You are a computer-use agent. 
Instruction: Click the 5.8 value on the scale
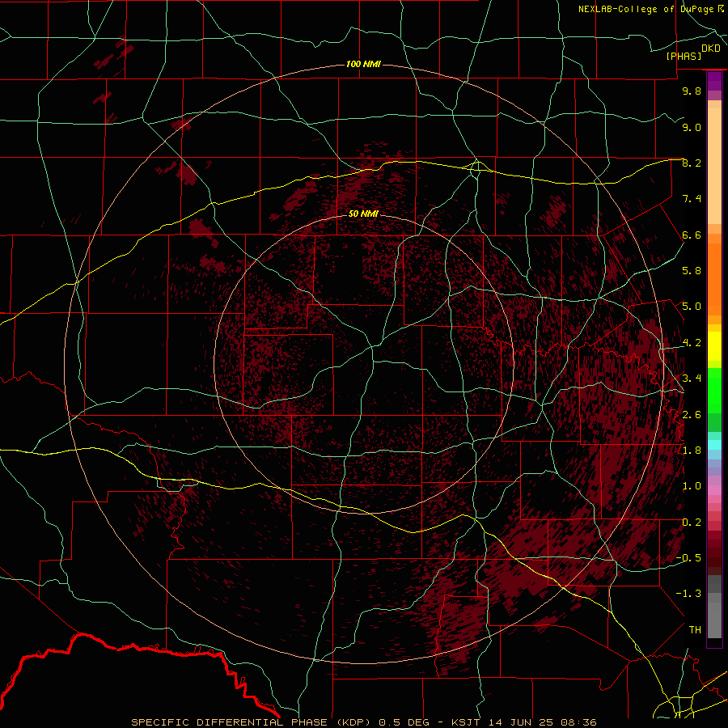tap(692, 271)
